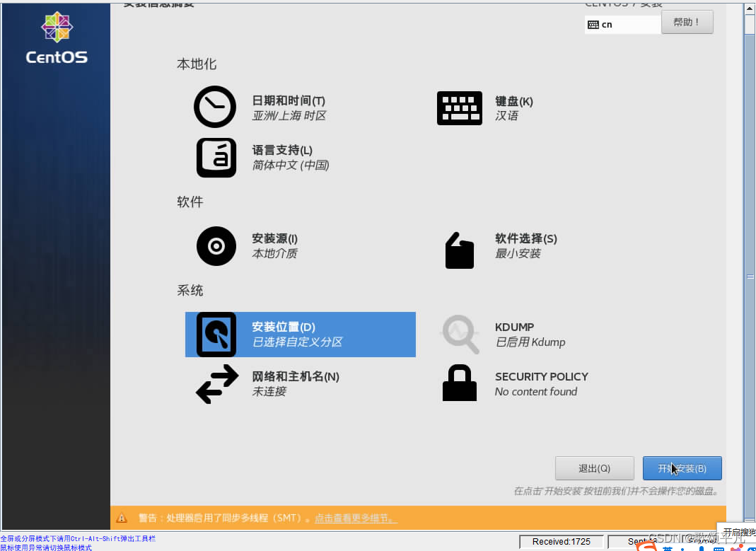Select the 安装源(I) label

click(275, 238)
